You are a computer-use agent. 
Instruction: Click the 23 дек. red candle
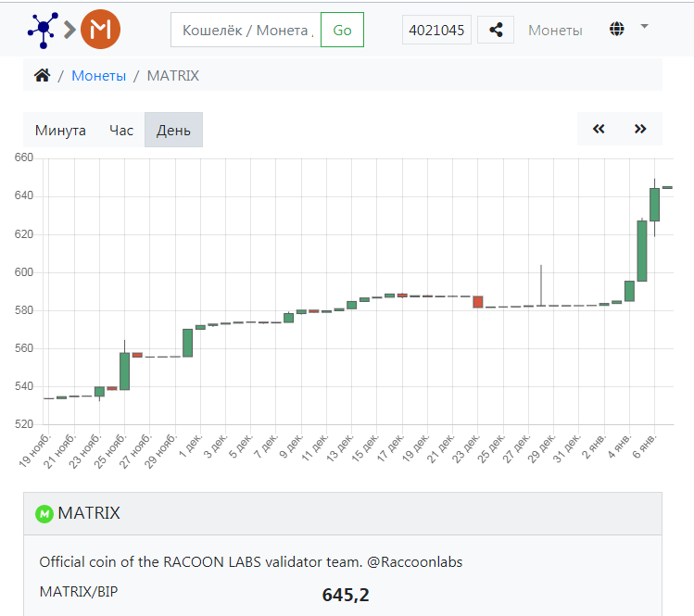pos(478,302)
